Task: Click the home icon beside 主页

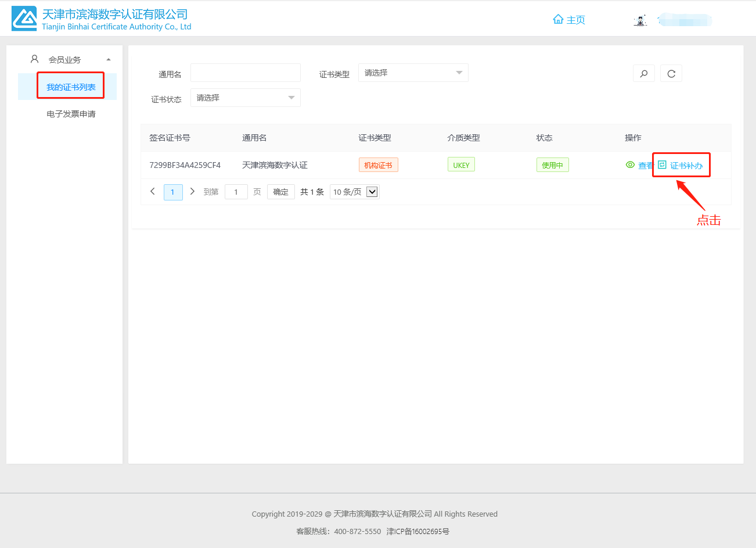Action: [x=558, y=19]
